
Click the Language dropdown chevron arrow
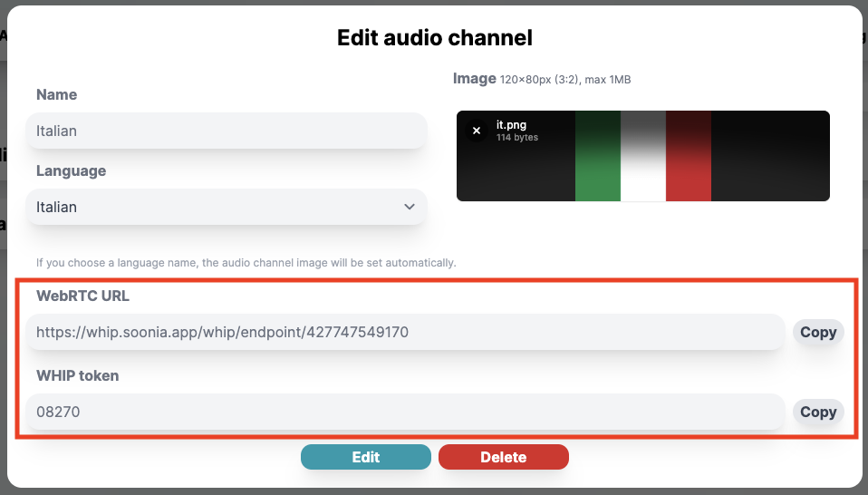409,207
